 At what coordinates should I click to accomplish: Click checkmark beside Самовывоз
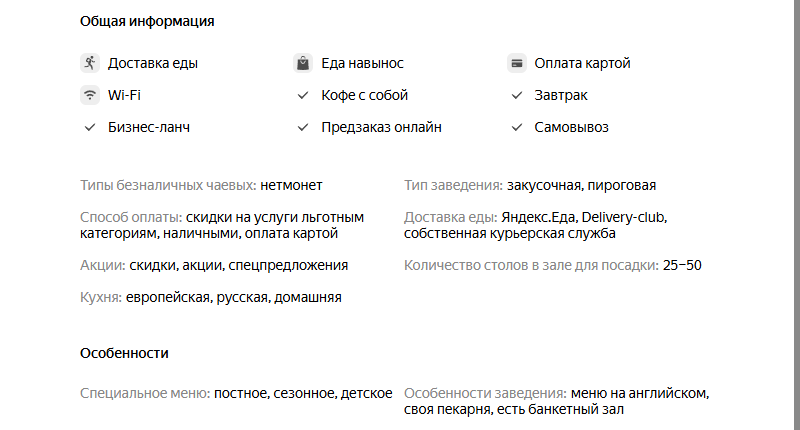pos(517,128)
